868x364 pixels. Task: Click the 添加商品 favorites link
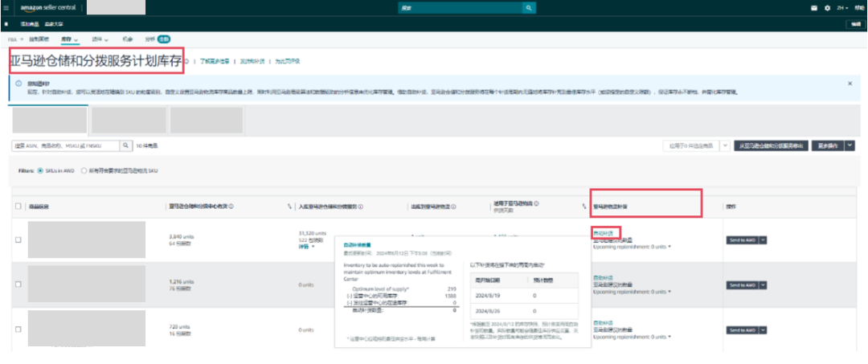tap(30, 24)
